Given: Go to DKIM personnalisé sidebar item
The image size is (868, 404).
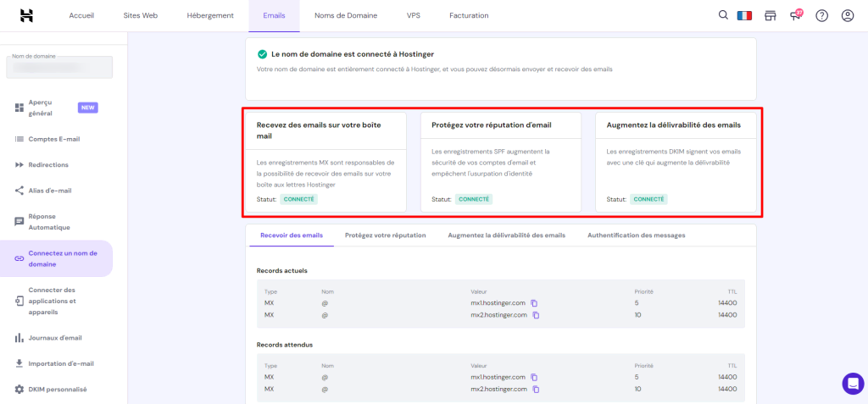Looking at the screenshot, I should pyautogui.click(x=57, y=390).
